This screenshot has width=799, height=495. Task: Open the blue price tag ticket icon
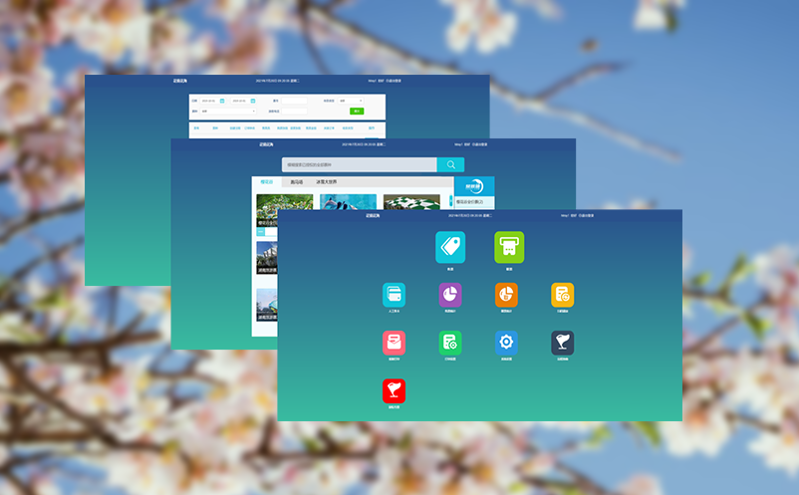coord(450,247)
